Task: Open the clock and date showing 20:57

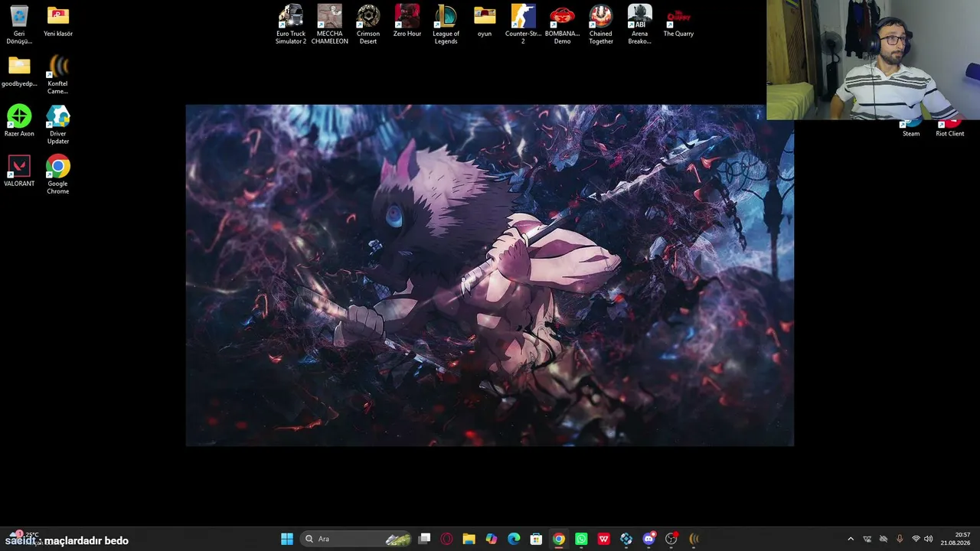Action: tap(956, 539)
